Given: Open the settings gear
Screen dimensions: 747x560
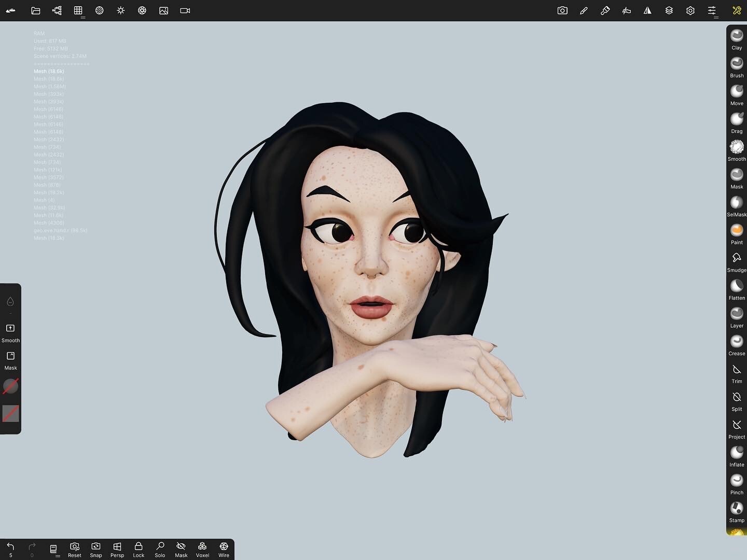Looking at the screenshot, I should (x=690, y=10).
